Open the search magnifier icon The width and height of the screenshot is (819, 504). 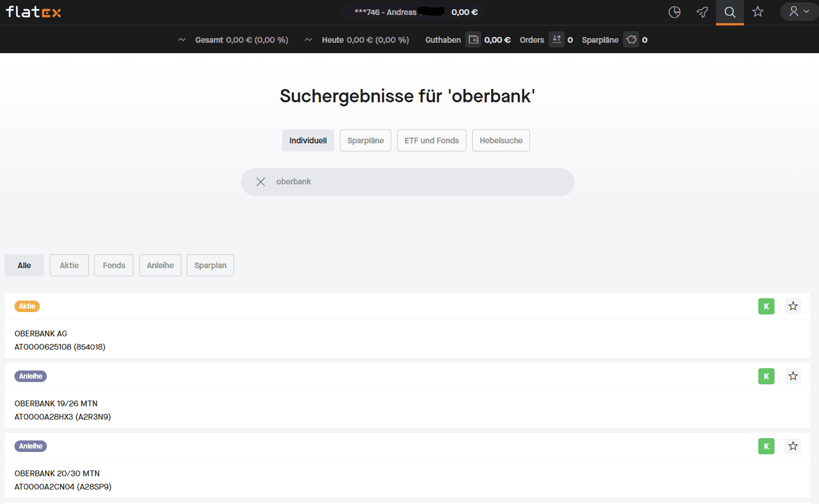(730, 12)
